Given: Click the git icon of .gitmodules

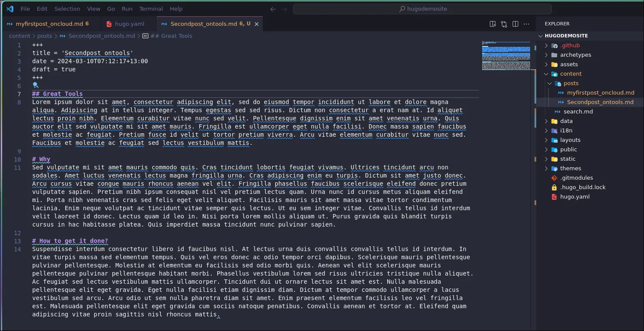Looking at the screenshot, I should [x=554, y=178].
